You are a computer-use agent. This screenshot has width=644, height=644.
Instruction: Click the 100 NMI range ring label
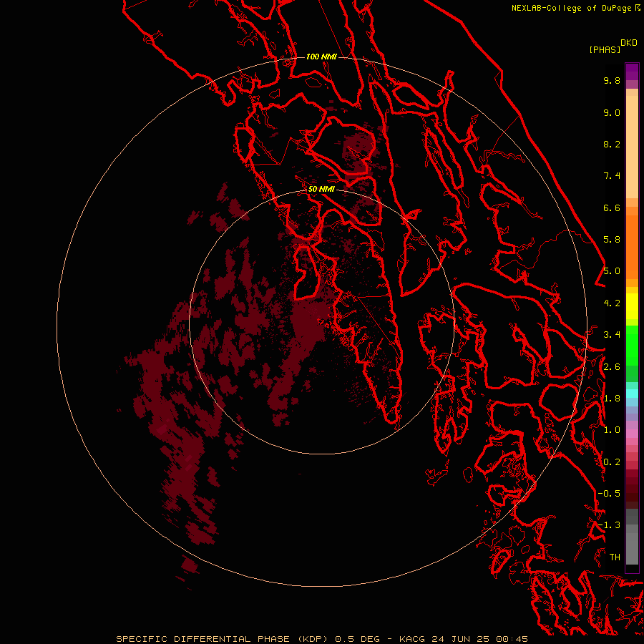tap(321, 57)
